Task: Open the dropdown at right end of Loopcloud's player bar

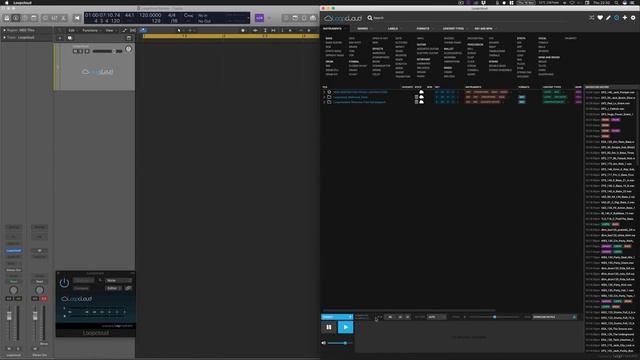Action: point(554,317)
